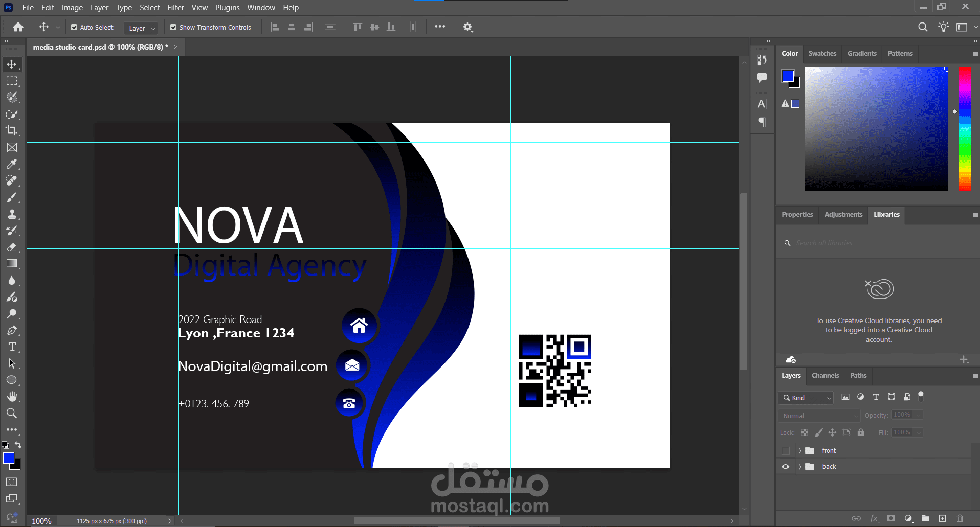Open the Search magnifier at top right
The height and width of the screenshot is (527, 980).
click(x=923, y=27)
